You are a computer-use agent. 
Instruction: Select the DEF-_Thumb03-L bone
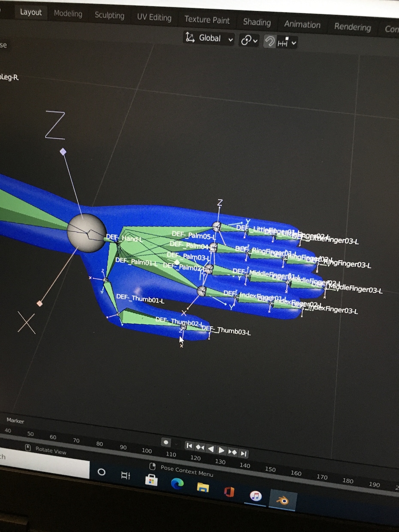tap(226, 330)
